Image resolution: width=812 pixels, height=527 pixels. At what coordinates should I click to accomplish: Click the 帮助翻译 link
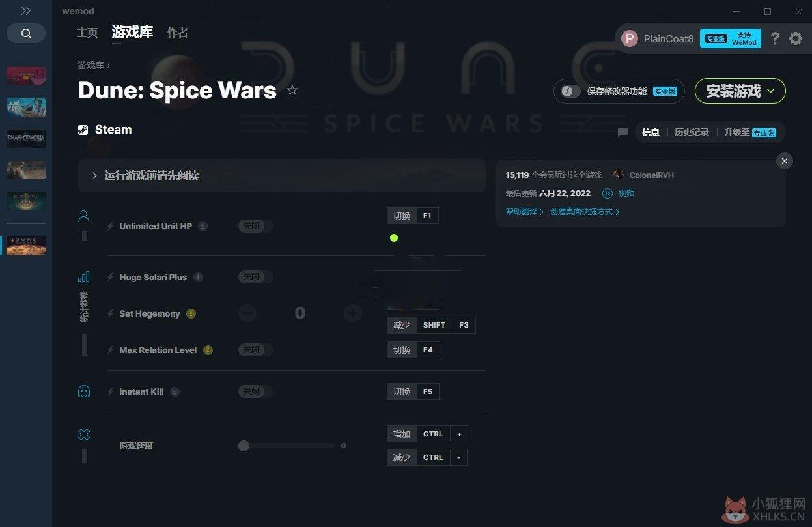pos(525,212)
